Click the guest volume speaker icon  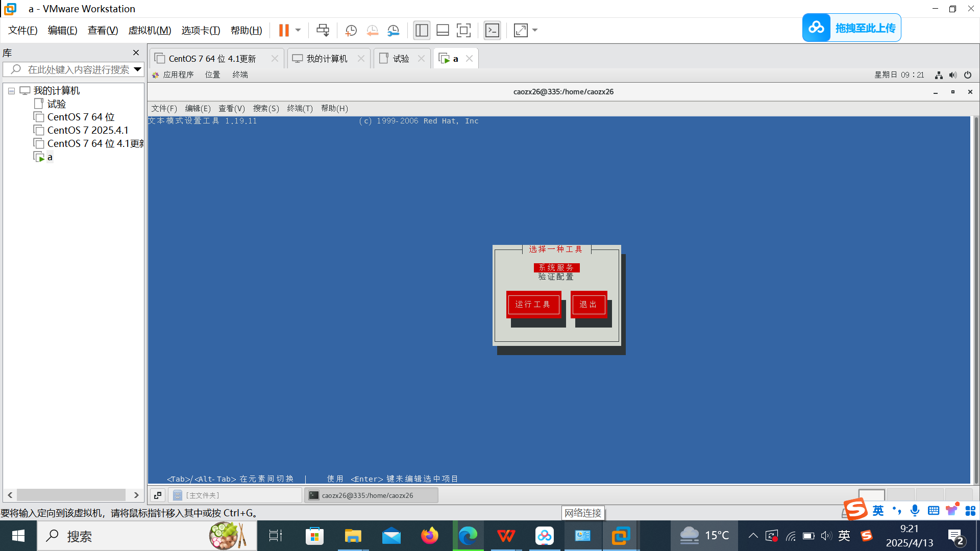[952, 75]
